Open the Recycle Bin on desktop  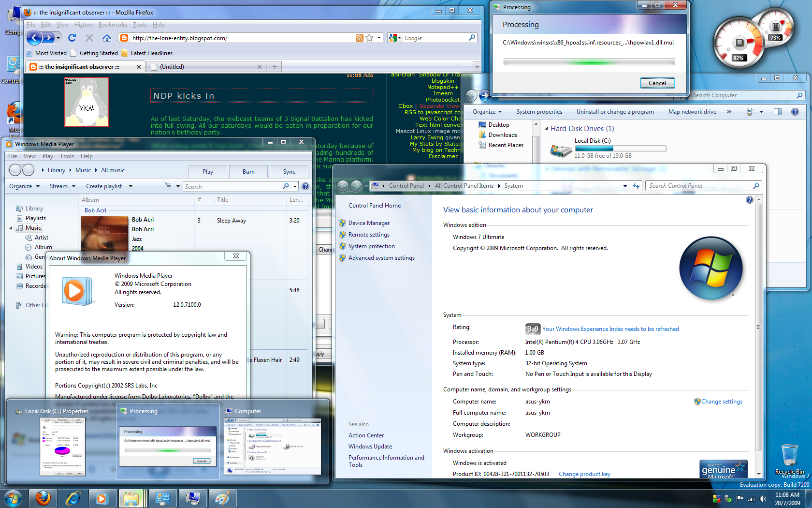tap(790, 459)
